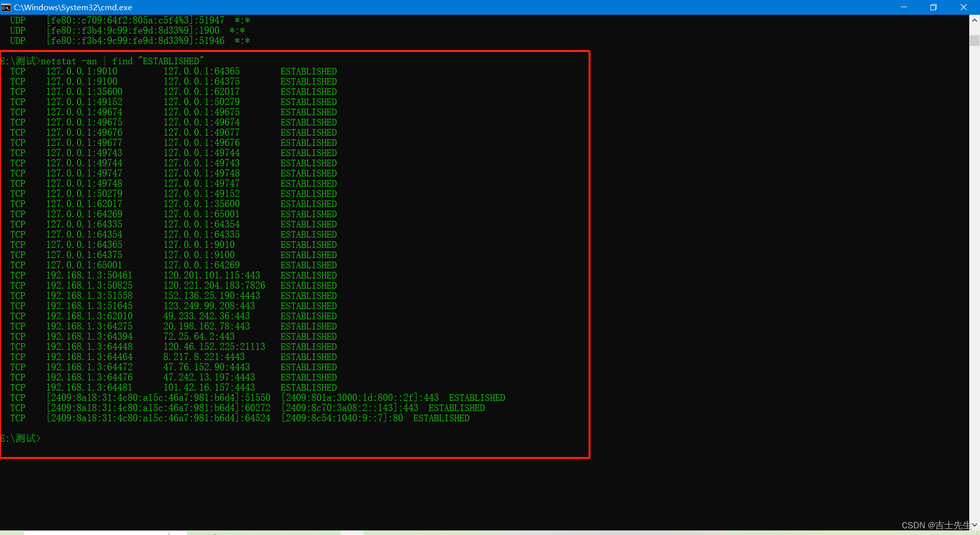The height and width of the screenshot is (535, 980).
Task: Click IPv6 local address ending :60272
Action: 159,408
